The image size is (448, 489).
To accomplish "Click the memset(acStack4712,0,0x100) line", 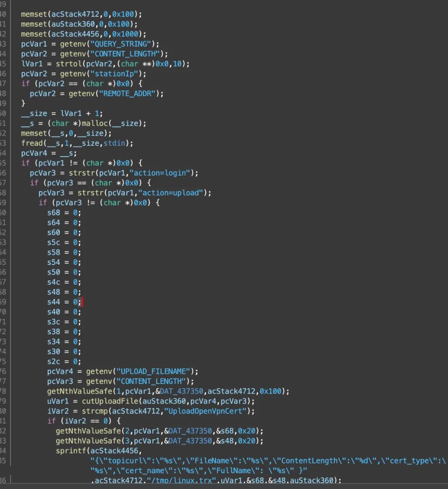I will click(81, 15).
